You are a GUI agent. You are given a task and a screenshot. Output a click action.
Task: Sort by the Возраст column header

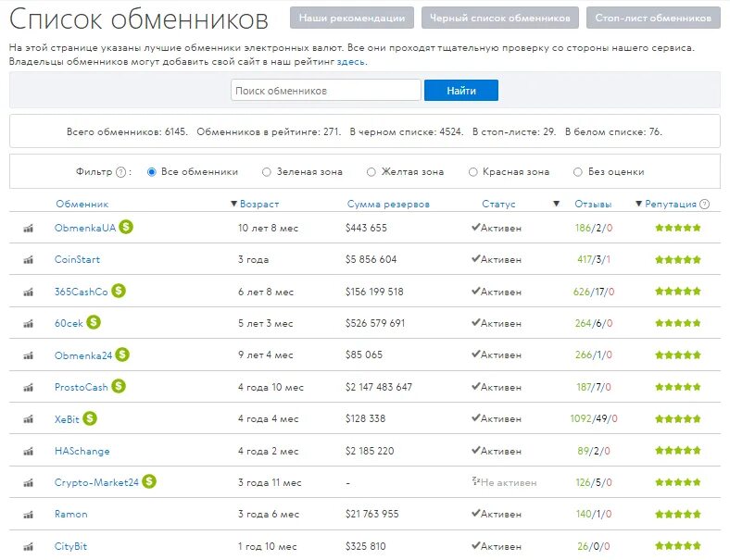pos(259,204)
